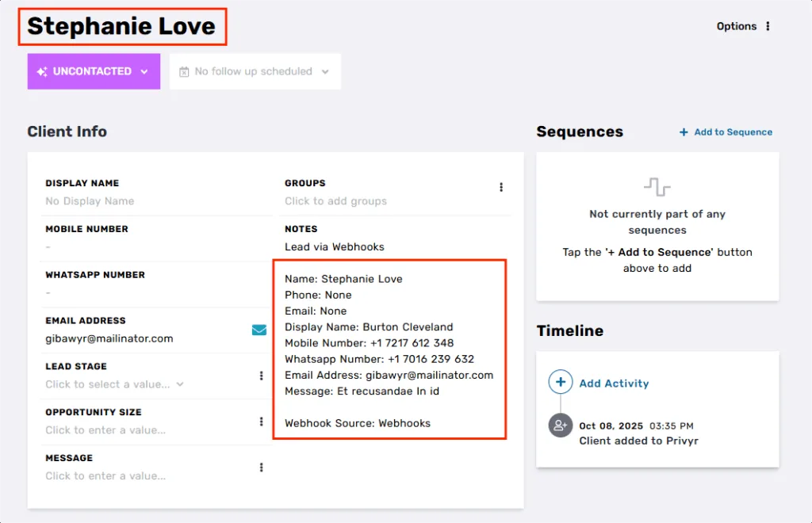
Task: Click the gibawyr@mailinator.com email address value
Action: click(x=109, y=339)
